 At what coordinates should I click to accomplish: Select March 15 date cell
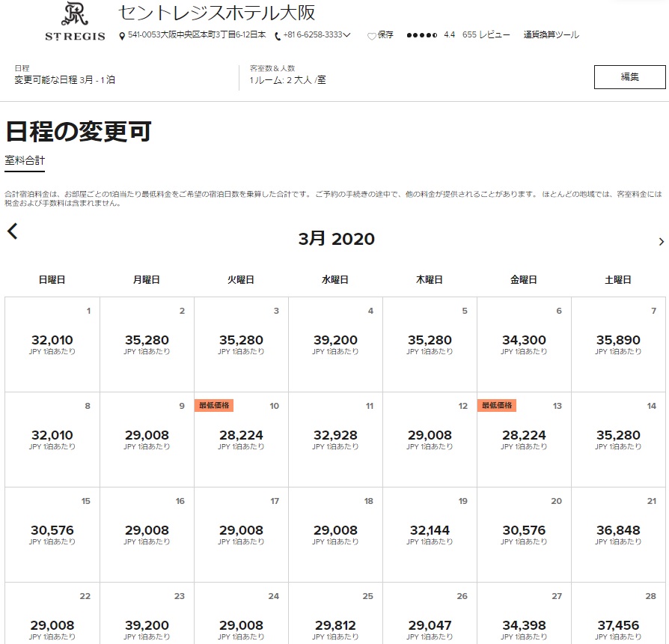[52, 535]
